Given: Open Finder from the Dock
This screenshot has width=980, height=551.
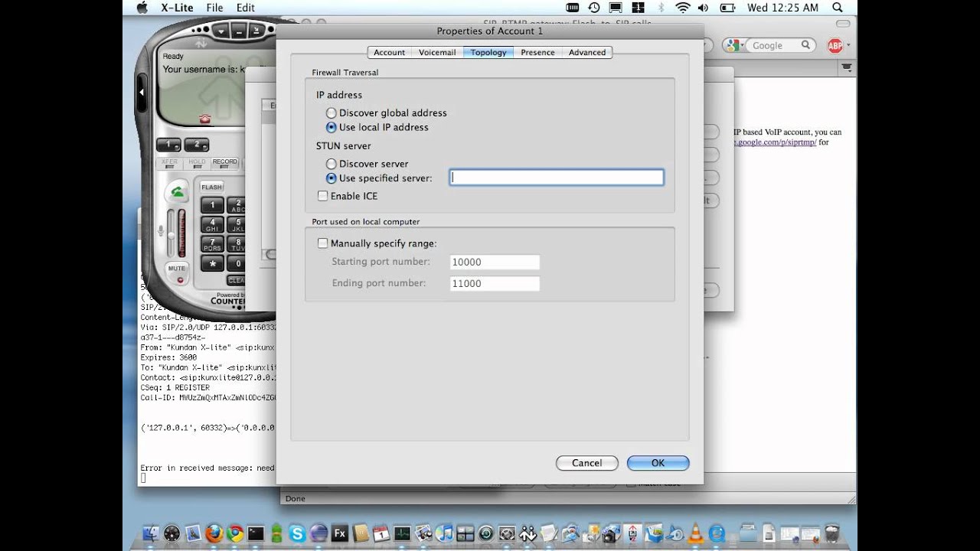Looking at the screenshot, I should [152, 533].
